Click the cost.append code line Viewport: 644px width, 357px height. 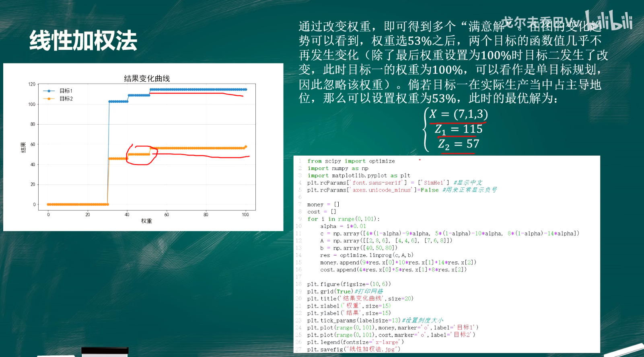click(x=393, y=269)
